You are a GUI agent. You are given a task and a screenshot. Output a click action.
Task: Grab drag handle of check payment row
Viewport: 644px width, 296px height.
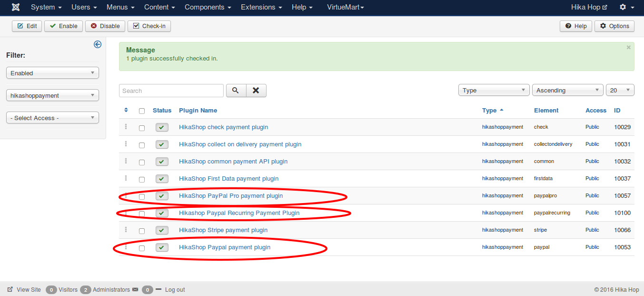point(126,127)
